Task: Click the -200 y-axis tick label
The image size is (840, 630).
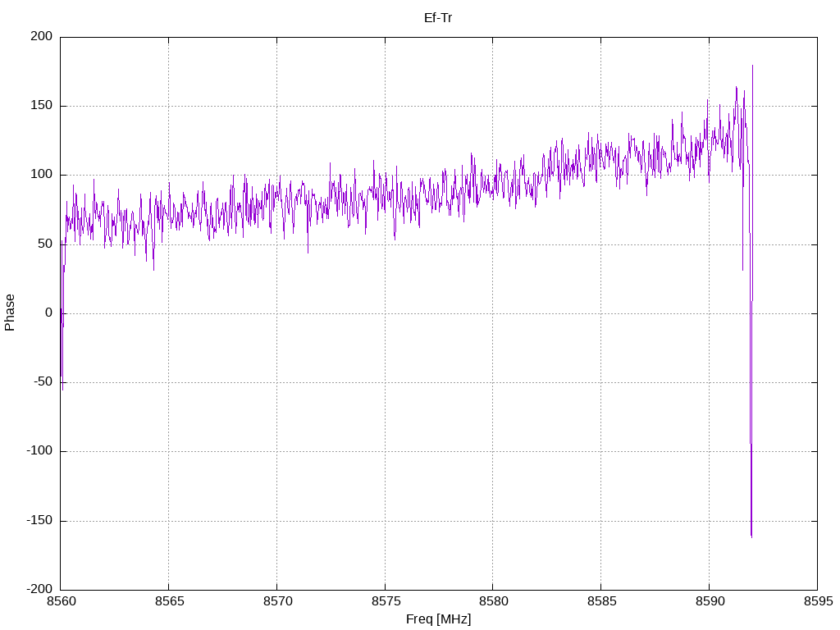Action: (x=38, y=590)
